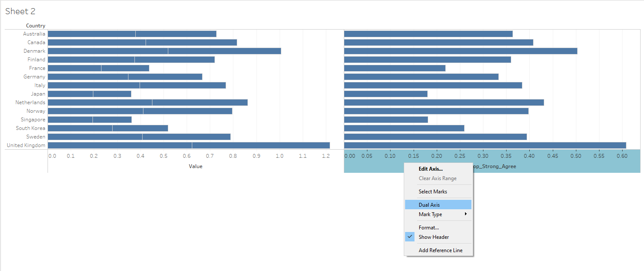Click the Clear Axis Range entry
This screenshot has width=644, height=271.
(x=437, y=178)
